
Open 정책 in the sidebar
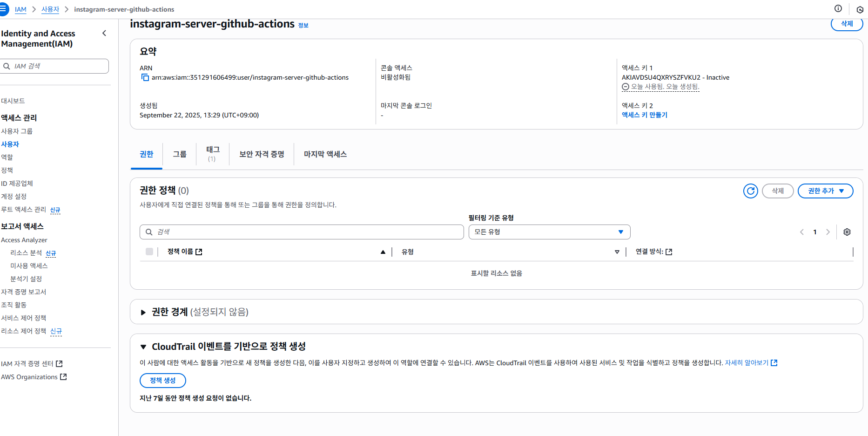[x=7, y=170]
